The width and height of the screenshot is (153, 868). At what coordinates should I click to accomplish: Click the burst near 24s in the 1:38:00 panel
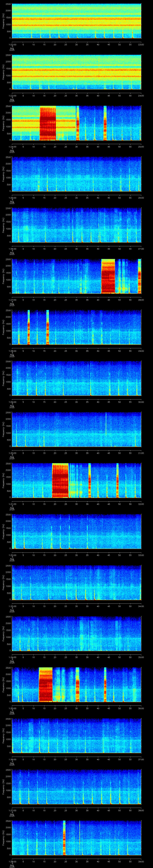[64, 838]
